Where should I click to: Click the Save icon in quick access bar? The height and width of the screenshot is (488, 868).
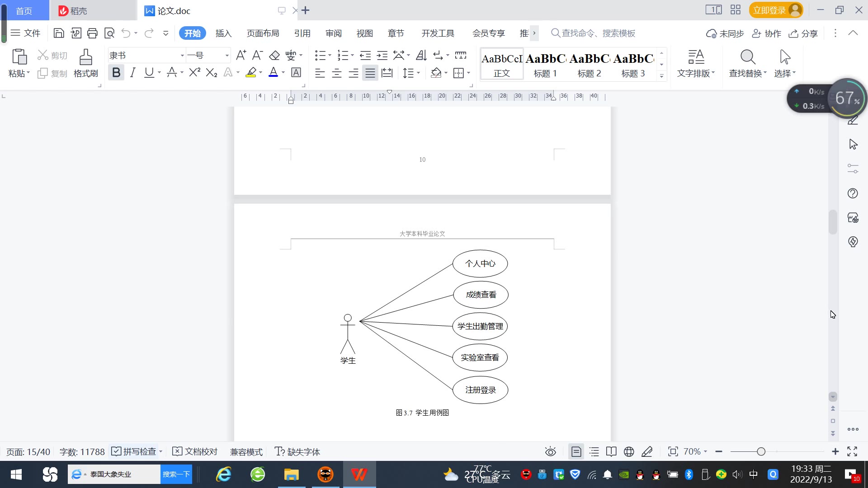[59, 33]
